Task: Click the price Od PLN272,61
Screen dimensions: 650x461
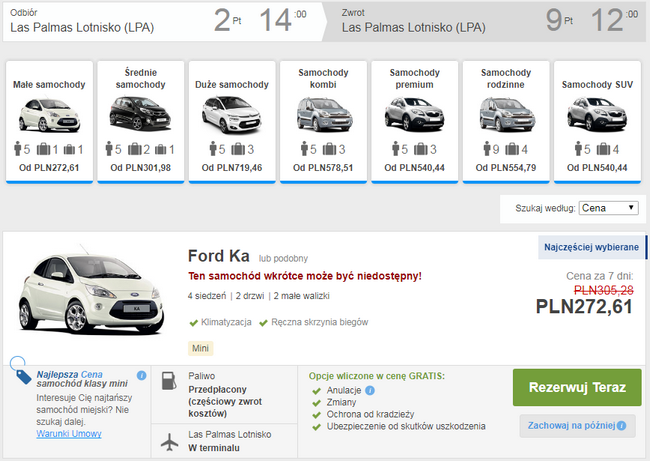Action: coord(49,168)
